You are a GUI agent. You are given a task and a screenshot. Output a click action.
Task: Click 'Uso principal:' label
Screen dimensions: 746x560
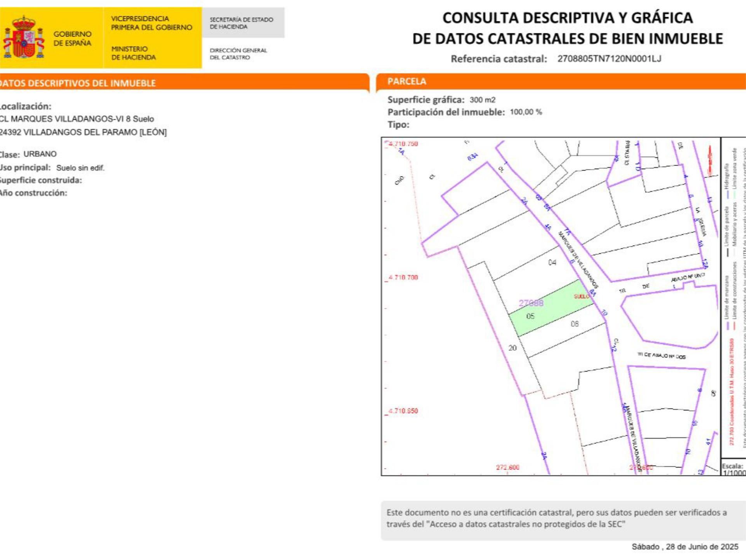pos(25,167)
